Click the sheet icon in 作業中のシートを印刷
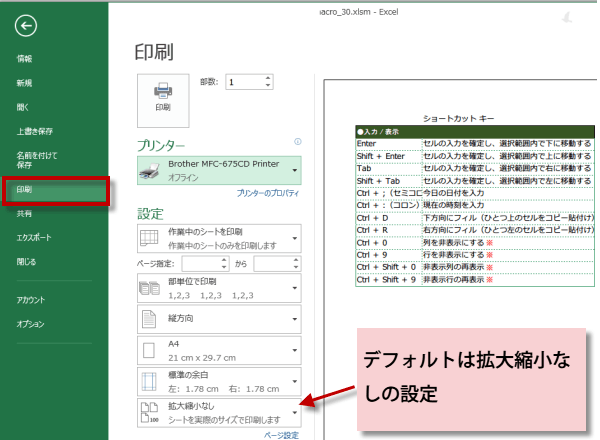The image size is (600, 440). pyautogui.click(x=148, y=238)
